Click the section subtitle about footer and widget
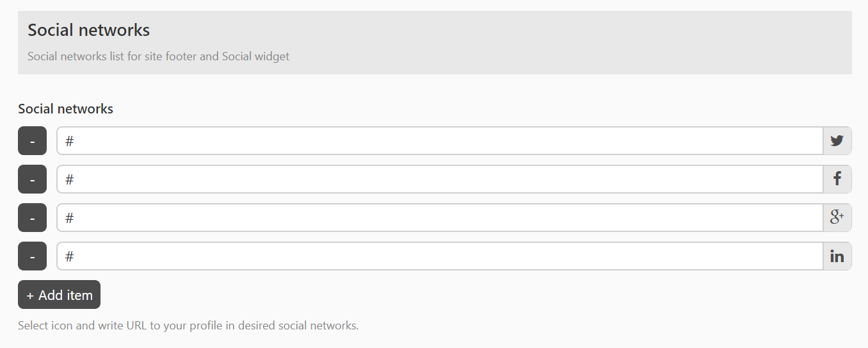The width and height of the screenshot is (868, 348). point(158,56)
